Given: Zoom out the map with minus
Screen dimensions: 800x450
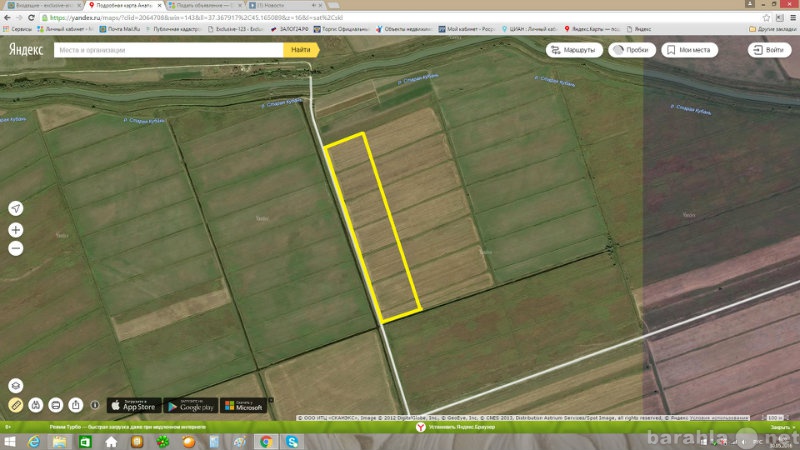Looking at the screenshot, I should point(16,248).
